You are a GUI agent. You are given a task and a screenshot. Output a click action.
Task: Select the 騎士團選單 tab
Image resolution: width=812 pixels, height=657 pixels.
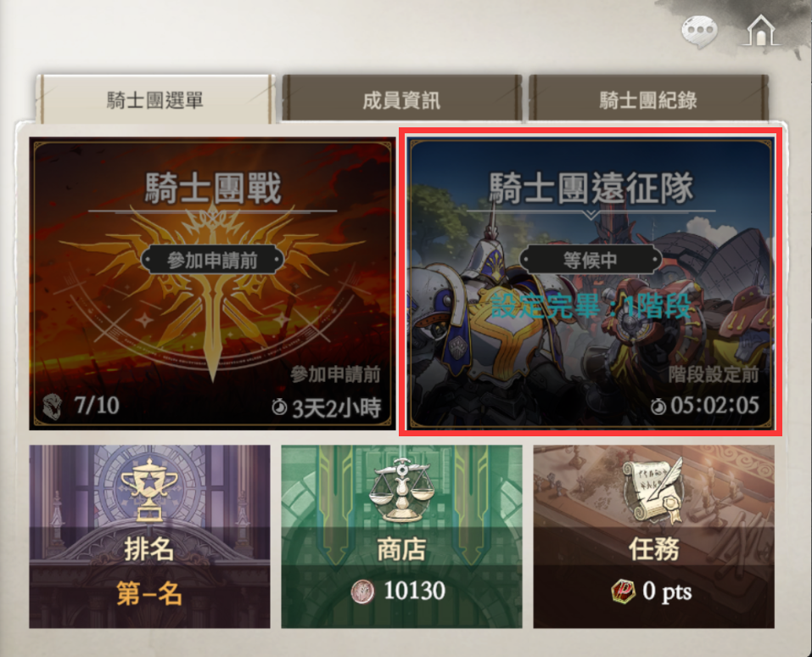pos(154,99)
